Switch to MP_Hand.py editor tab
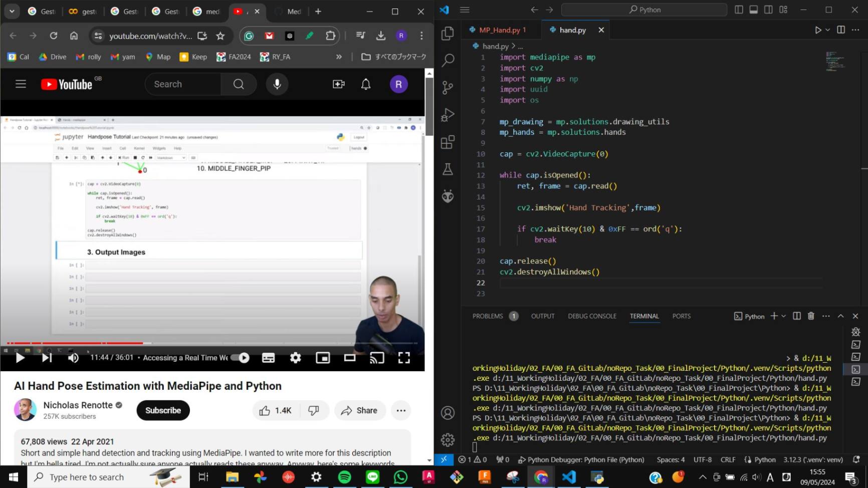The height and width of the screenshot is (488, 868). click(x=502, y=30)
